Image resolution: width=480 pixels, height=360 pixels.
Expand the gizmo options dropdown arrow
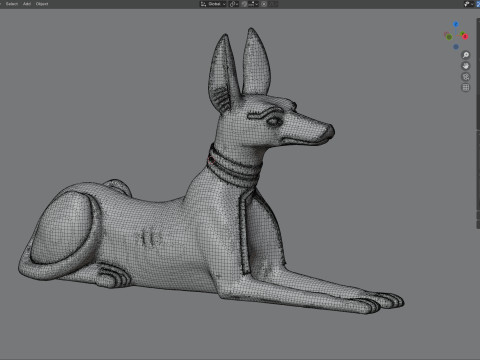point(472,4)
